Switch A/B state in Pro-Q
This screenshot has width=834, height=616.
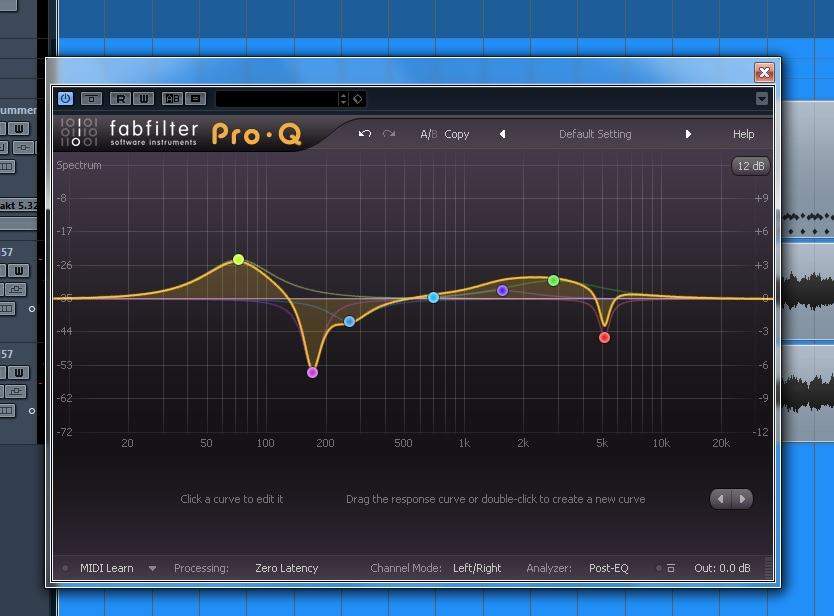pyautogui.click(x=429, y=134)
